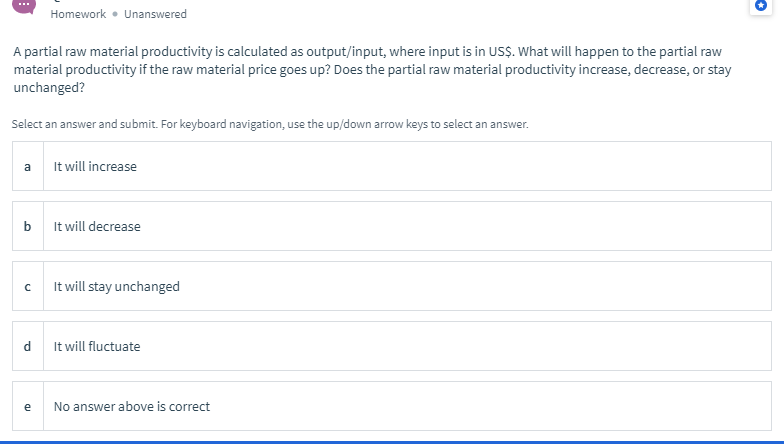The width and height of the screenshot is (784, 444).
Task: Click the "Homework" category label
Action: pos(78,14)
